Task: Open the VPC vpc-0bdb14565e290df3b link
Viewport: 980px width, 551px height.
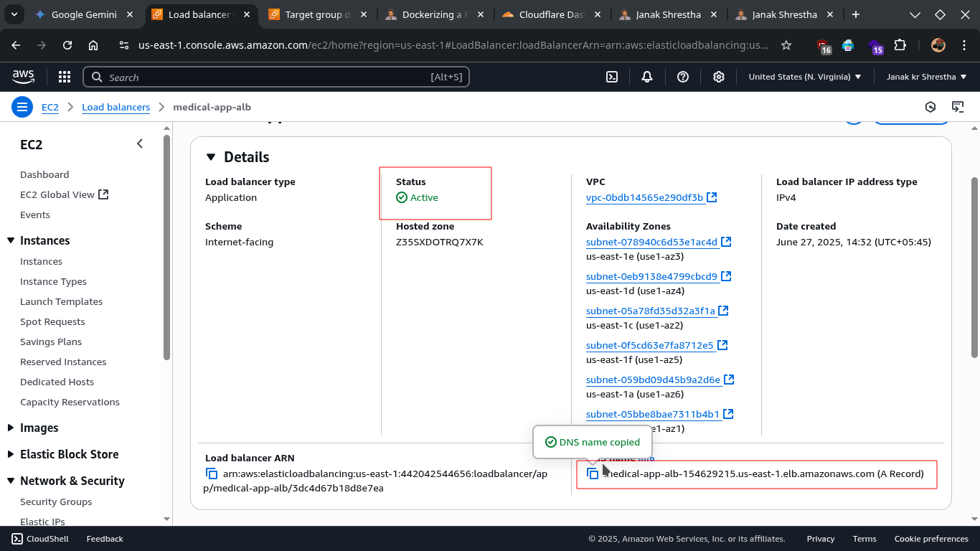Action: pos(644,197)
